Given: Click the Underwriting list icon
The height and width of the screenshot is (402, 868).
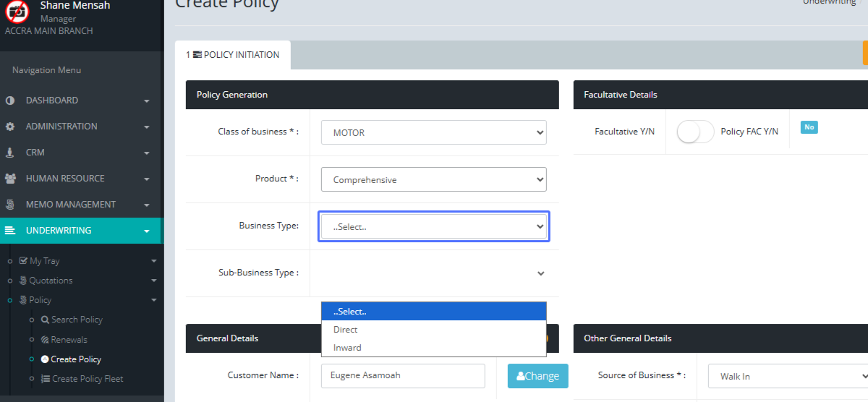Looking at the screenshot, I should click(x=10, y=231).
